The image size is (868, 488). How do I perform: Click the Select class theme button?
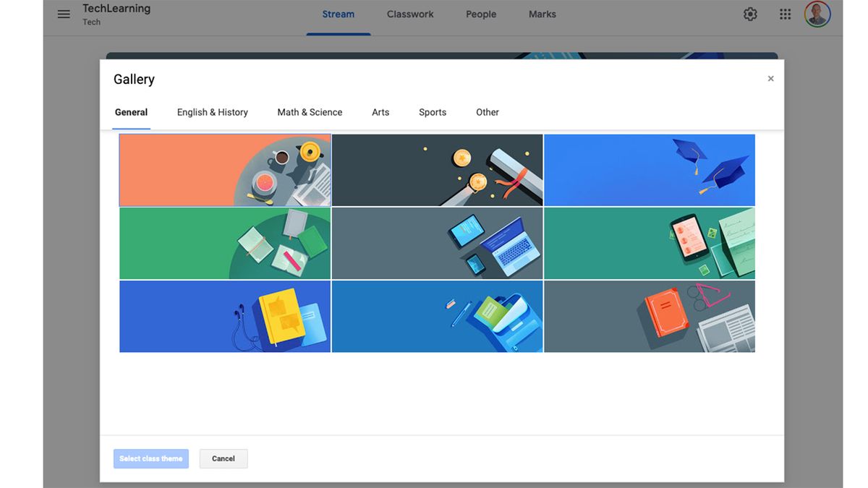pyautogui.click(x=150, y=458)
